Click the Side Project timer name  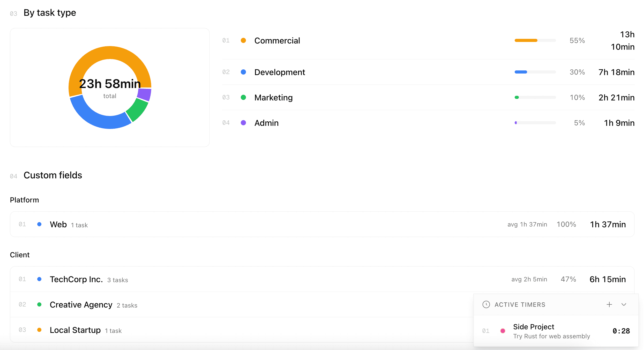tap(533, 327)
